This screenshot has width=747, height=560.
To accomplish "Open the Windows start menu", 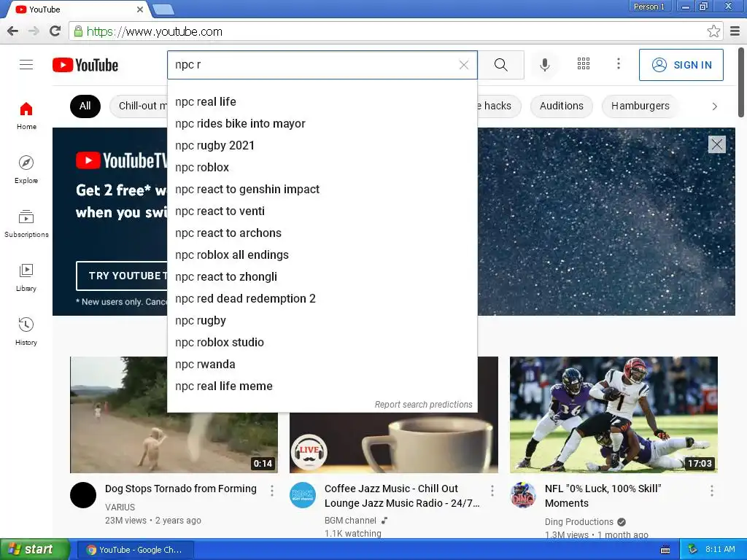I will point(34,550).
